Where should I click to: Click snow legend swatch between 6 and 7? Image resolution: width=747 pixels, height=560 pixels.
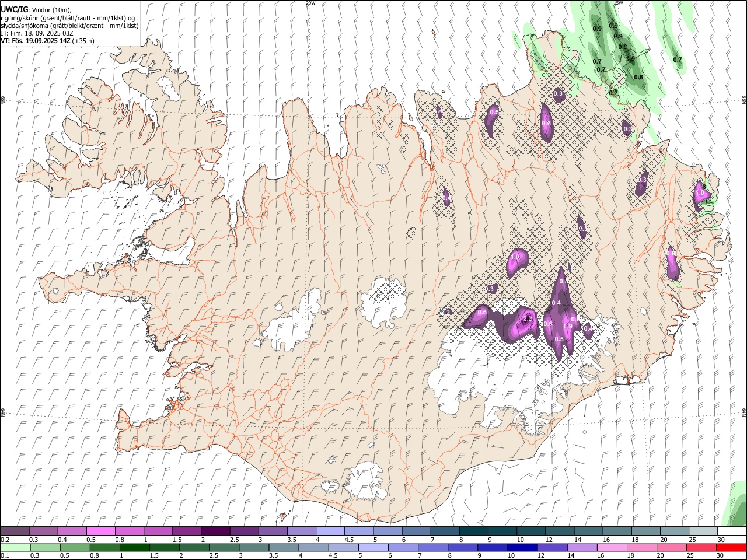[x=416, y=531]
